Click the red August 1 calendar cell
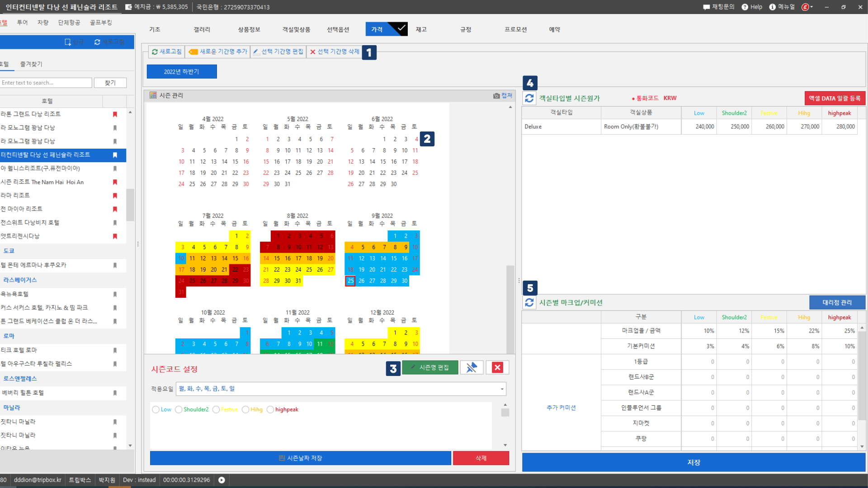This screenshot has height=488, width=868. pos(278,236)
